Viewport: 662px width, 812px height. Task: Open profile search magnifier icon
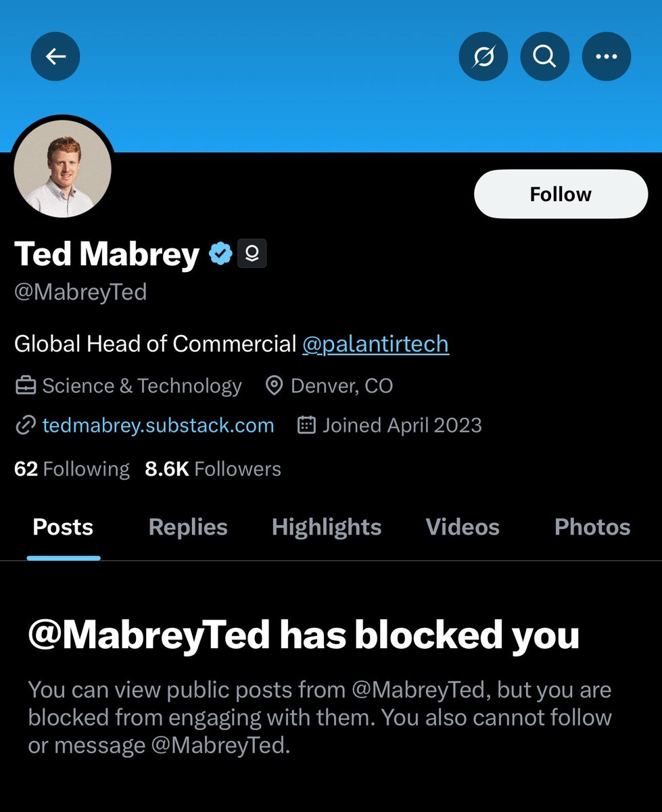(544, 57)
